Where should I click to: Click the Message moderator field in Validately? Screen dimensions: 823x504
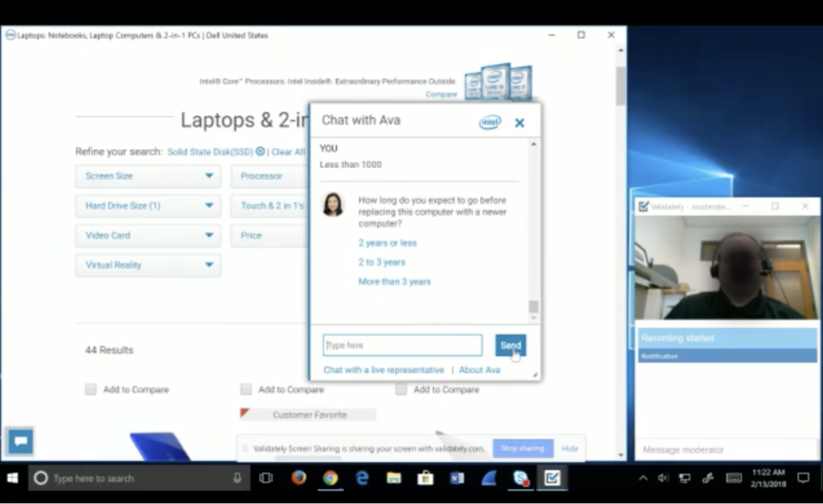726,449
